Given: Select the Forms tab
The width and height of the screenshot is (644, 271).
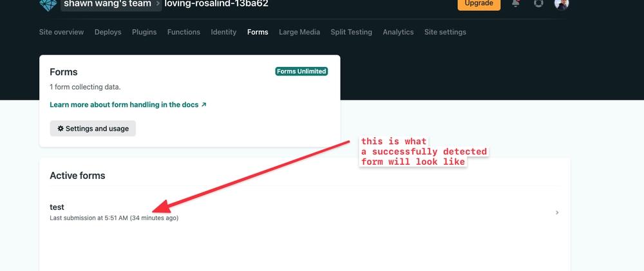Looking at the screenshot, I should click(258, 32).
